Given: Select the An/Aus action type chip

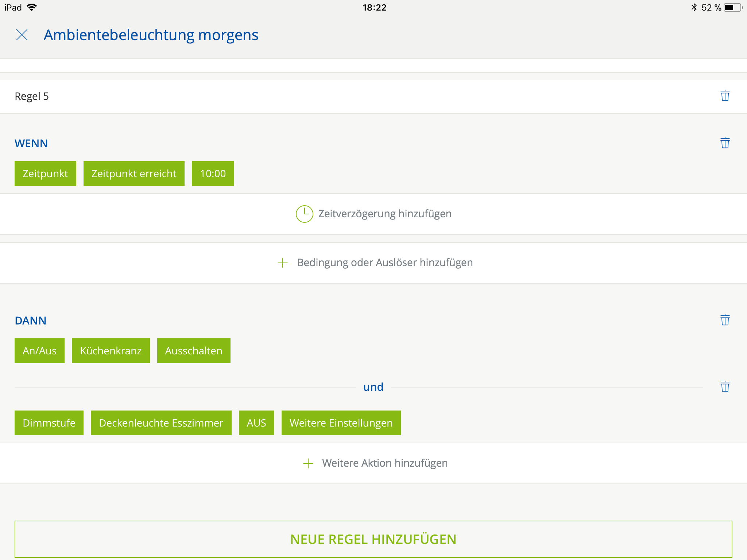Looking at the screenshot, I should [x=39, y=351].
